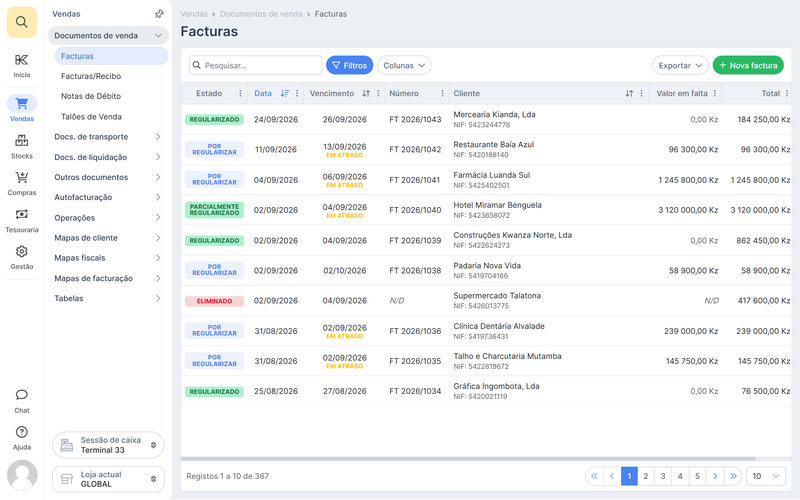Expand Docs. de liquidação section
This screenshot has width=800, height=500.
tap(108, 157)
